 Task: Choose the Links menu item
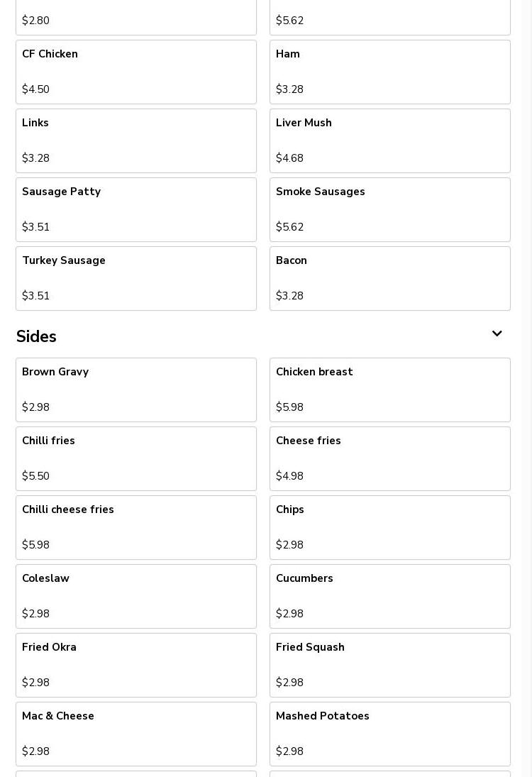point(136,140)
